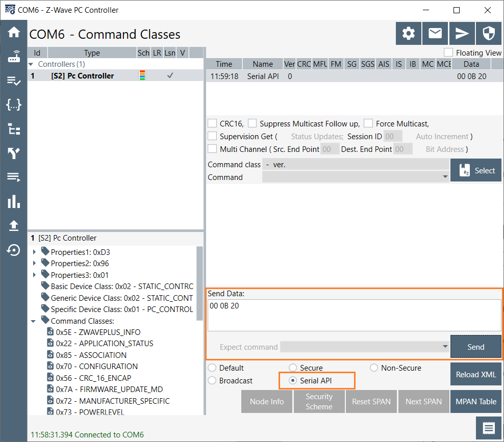Enable the Floating View checkbox
This screenshot has height=442, width=504.
(448, 53)
